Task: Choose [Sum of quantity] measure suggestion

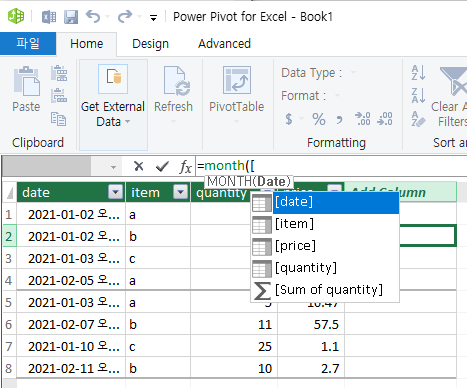Action: click(x=325, y=290)
